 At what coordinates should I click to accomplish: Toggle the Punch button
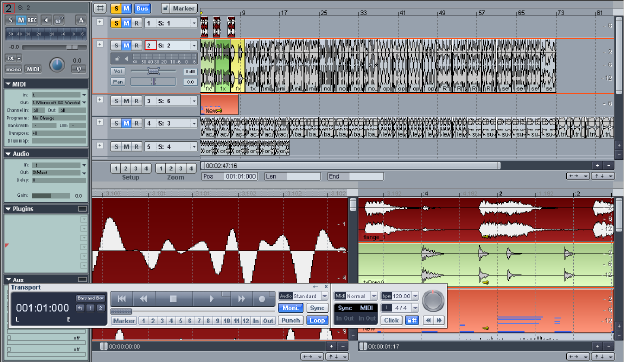tap(291, 320)
